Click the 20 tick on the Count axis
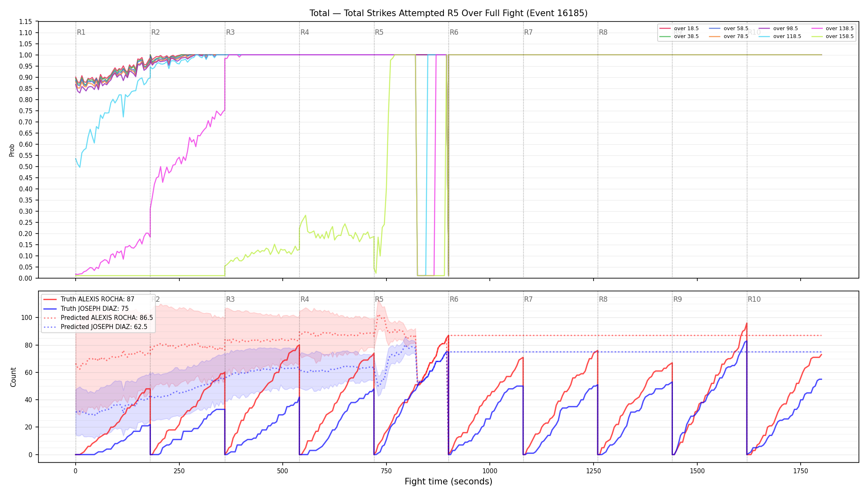 tap(29, 427)
